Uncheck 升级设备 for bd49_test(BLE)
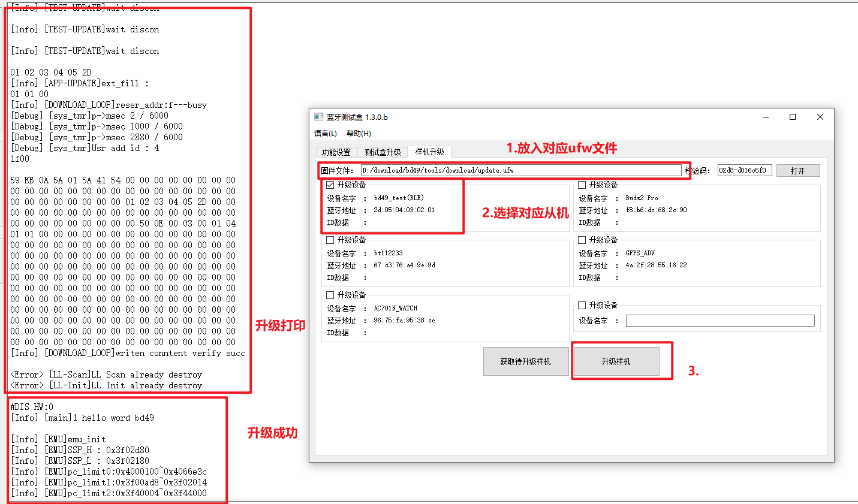 click(330, 185)
